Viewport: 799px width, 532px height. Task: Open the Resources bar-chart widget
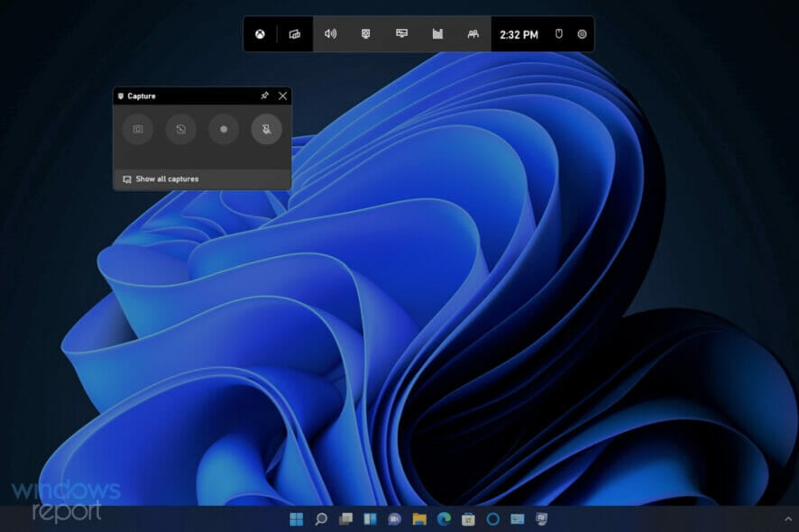(x=437, y=34)
